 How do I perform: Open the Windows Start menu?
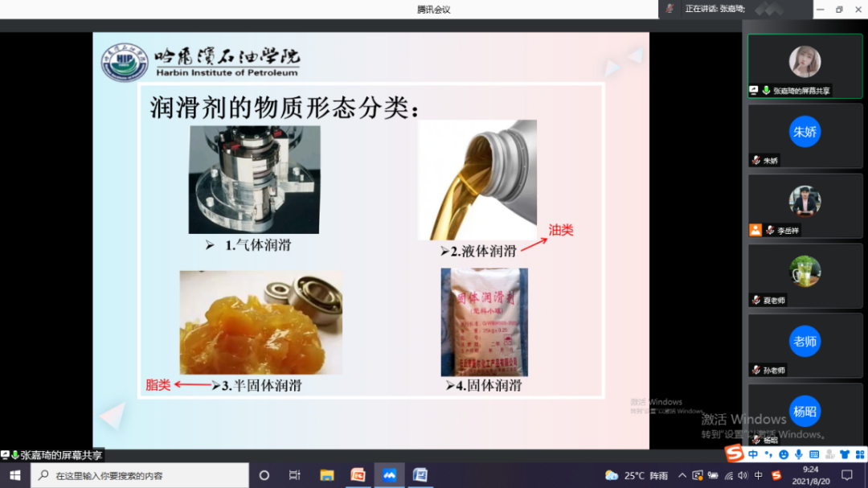pyautogui.click(x=14, y=475)
